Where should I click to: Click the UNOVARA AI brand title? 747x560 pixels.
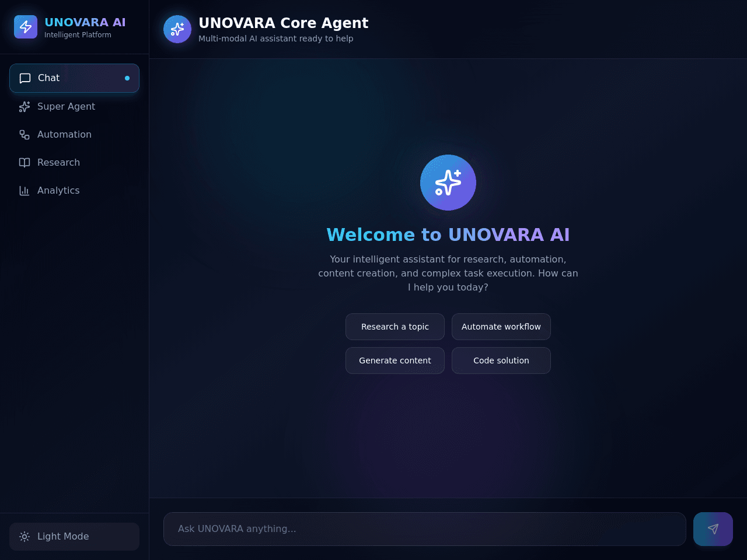click(85, 22)
